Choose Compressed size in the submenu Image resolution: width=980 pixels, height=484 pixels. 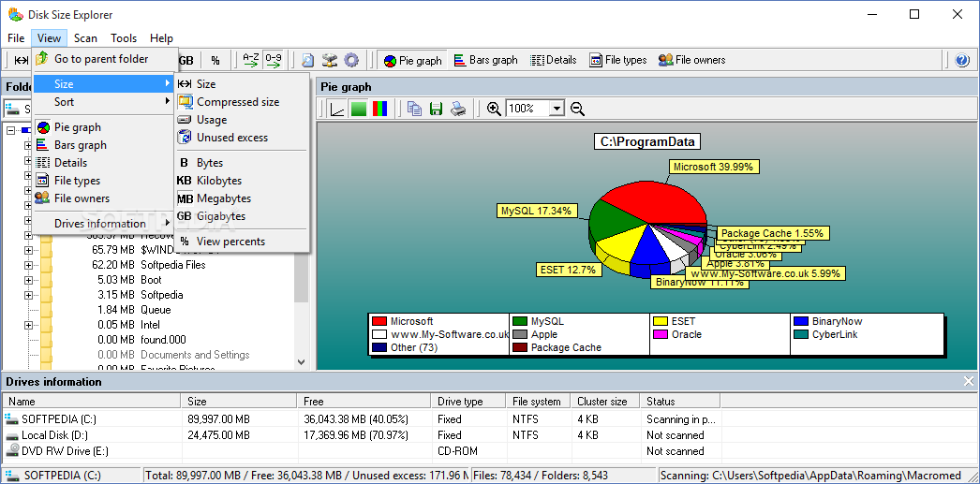[x=241, y=102]
